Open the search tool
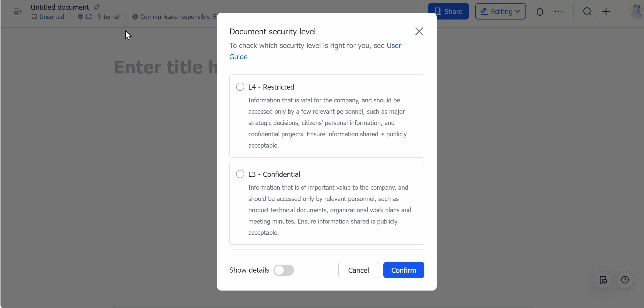The width and height of the screenshot is (644, 308). [x=588, y=11]
